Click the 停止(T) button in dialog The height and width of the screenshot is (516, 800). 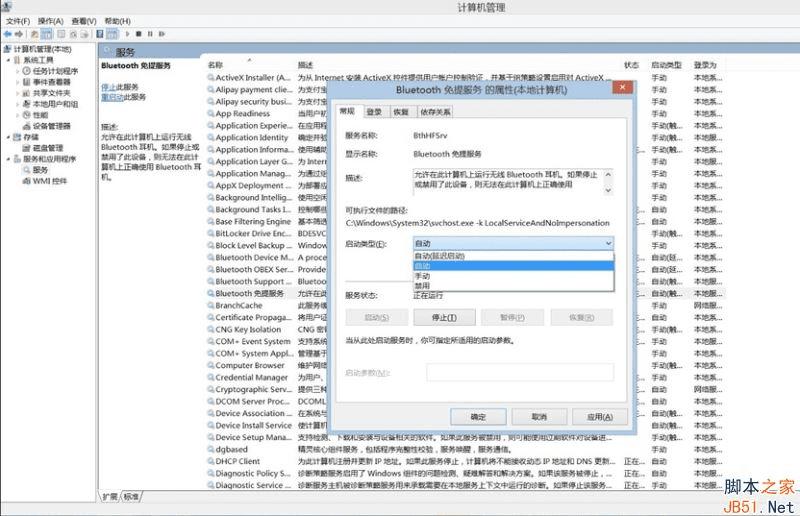tap(444, 317)
